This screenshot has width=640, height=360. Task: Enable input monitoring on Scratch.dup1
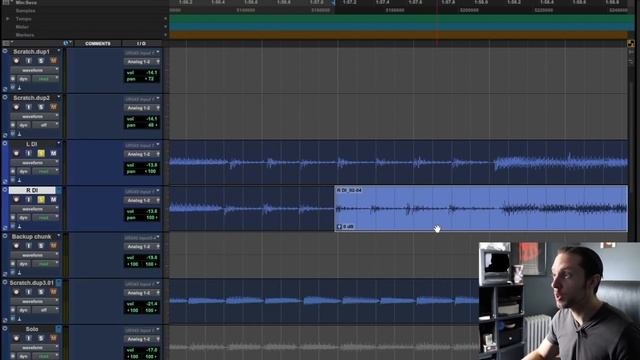pos(29,61)
